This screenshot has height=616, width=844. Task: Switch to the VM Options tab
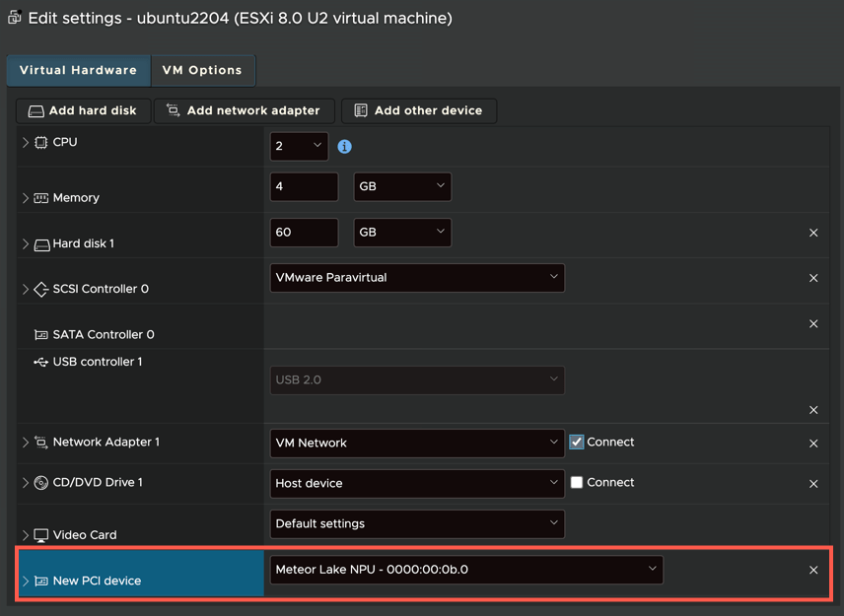click(202, 71)
